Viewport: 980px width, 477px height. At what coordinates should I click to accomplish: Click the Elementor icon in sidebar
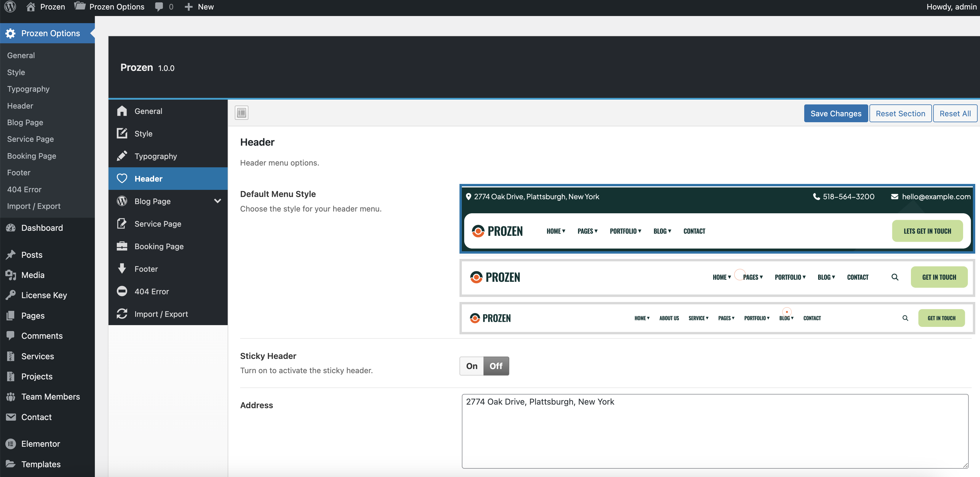11,444
